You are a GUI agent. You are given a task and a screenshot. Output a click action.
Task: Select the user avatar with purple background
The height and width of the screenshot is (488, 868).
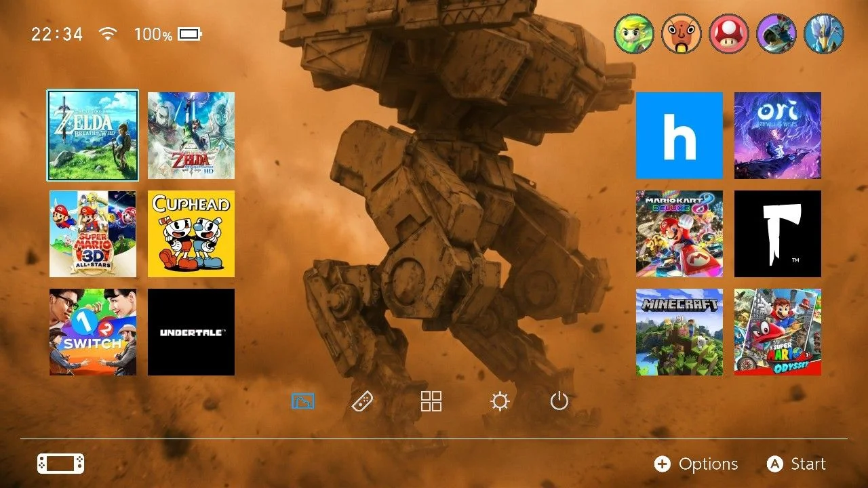776,34
